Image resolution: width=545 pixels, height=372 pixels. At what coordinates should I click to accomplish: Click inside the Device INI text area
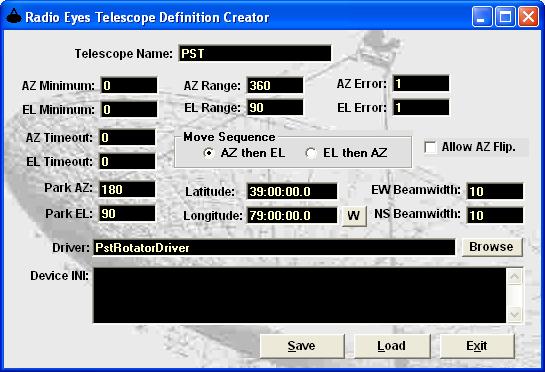pos(300,295)
